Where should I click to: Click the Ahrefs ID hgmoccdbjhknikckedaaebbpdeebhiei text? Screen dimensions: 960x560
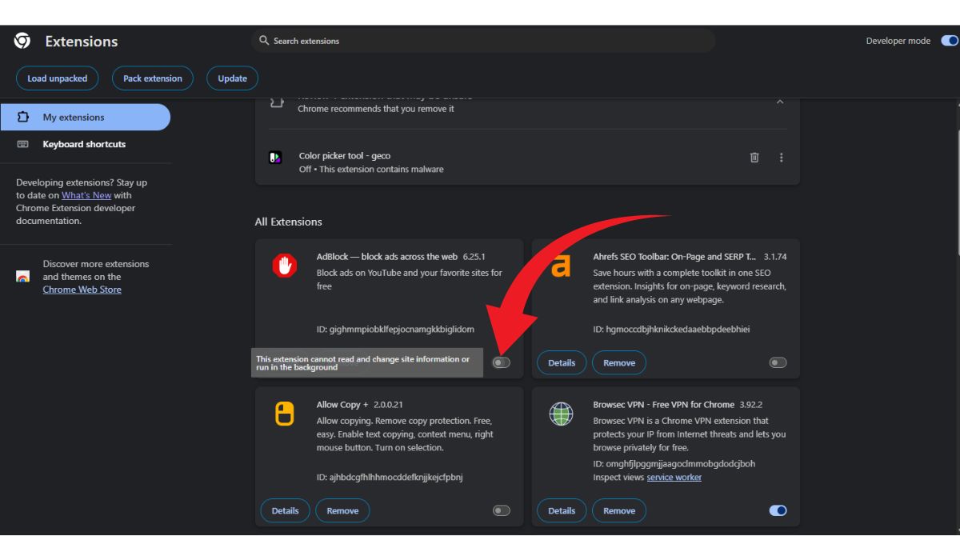tap(671, 329)
